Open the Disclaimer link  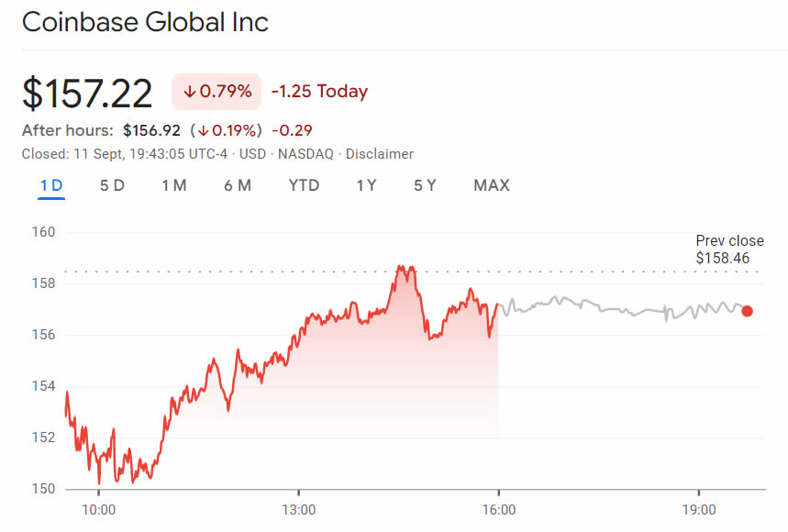[x=380, y=154]
